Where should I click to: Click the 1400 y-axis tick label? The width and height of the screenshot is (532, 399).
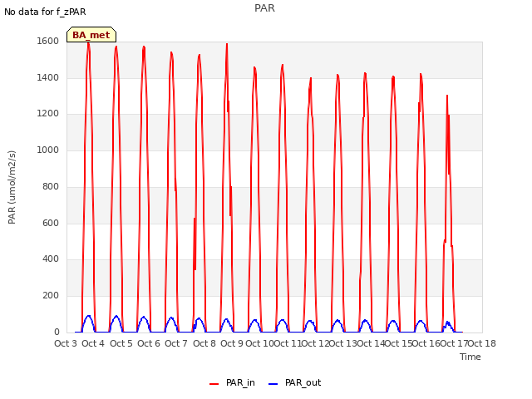coord(48,77)
